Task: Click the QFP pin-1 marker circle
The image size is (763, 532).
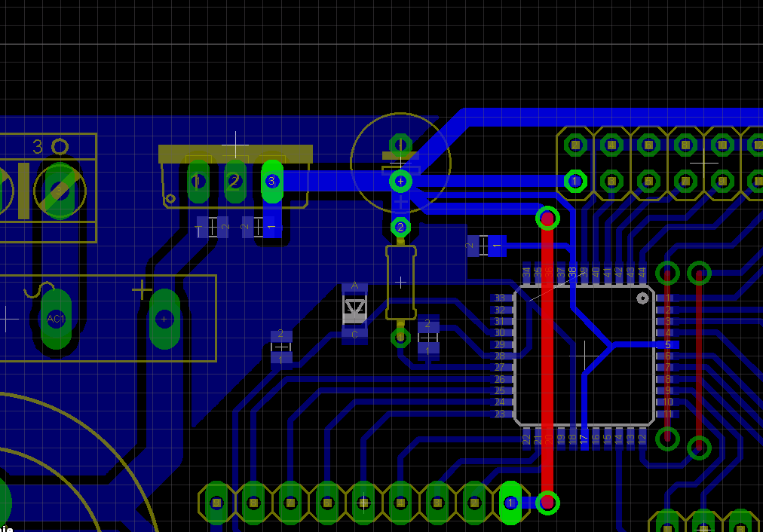Action: point(642,298)
